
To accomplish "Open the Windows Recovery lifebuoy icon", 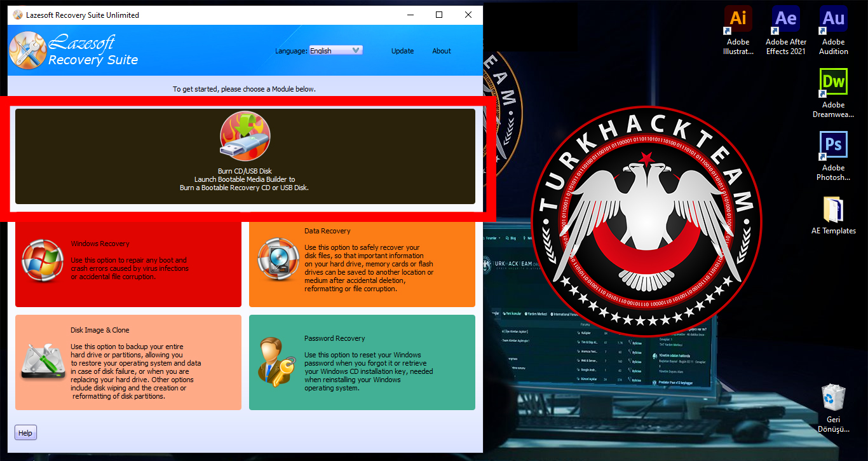I will [43, 261].
